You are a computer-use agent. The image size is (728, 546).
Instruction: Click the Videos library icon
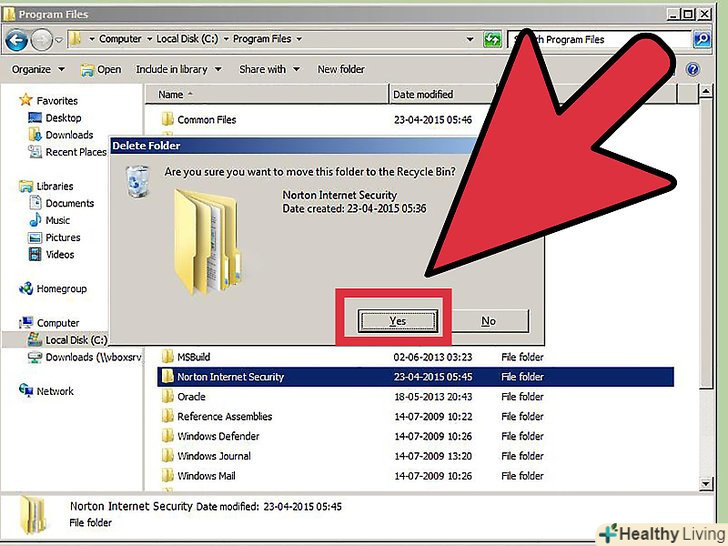click(x=35, y=254)
